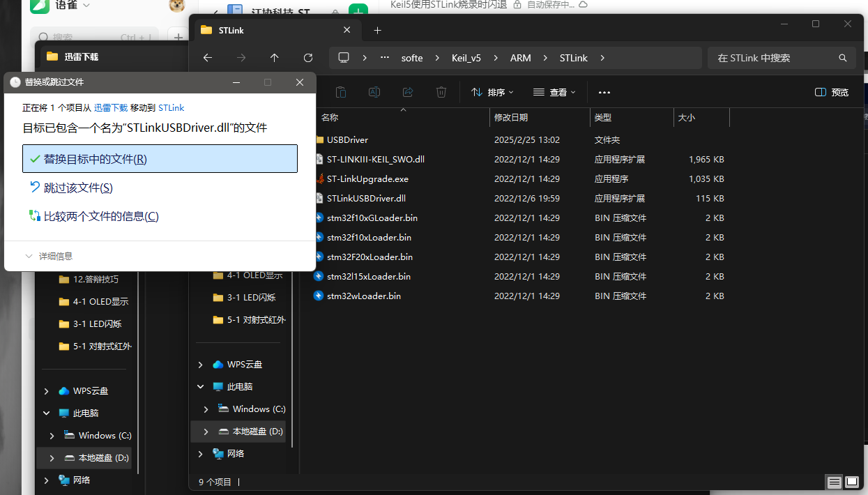Image resolution: width=868 pixels, height=495 pixels.
Task: Select stm32F20xLoader.bin in the file list
Action: click(x=370, y=257)
